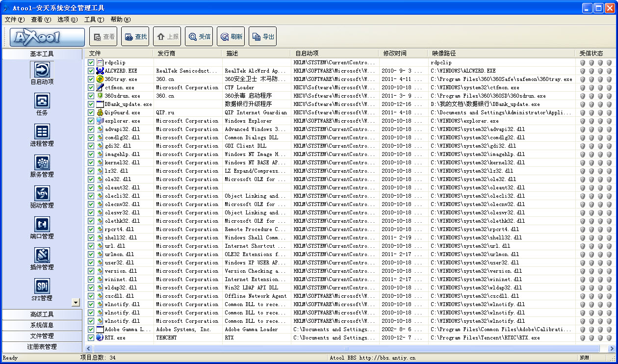Screen dimensions: 618x364
Task: Click the 导出 export button
Action: (x=262, y=37)
